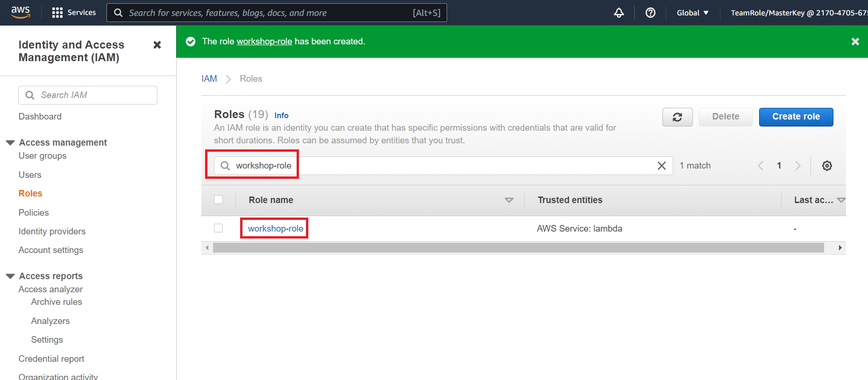Sort by Role name column arrow
868x380 pixels.
tap(509, 200)
